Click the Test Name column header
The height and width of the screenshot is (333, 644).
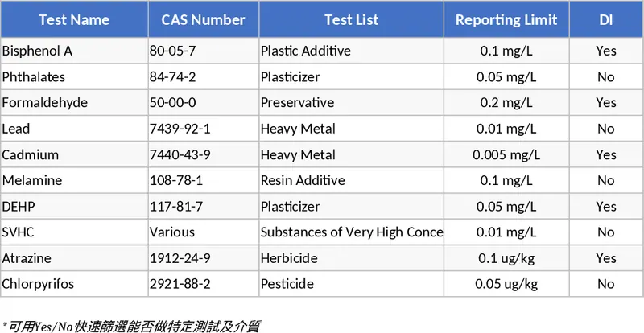click(x=74, y=20)
